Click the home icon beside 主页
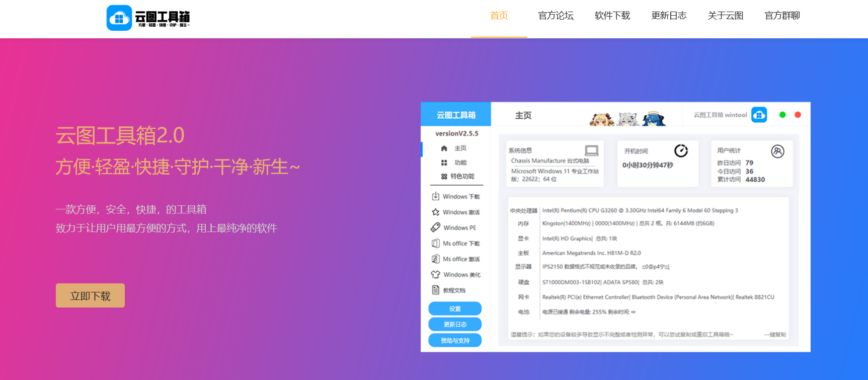The height and width of the screenshot is (380, 868). coord(444,148)
